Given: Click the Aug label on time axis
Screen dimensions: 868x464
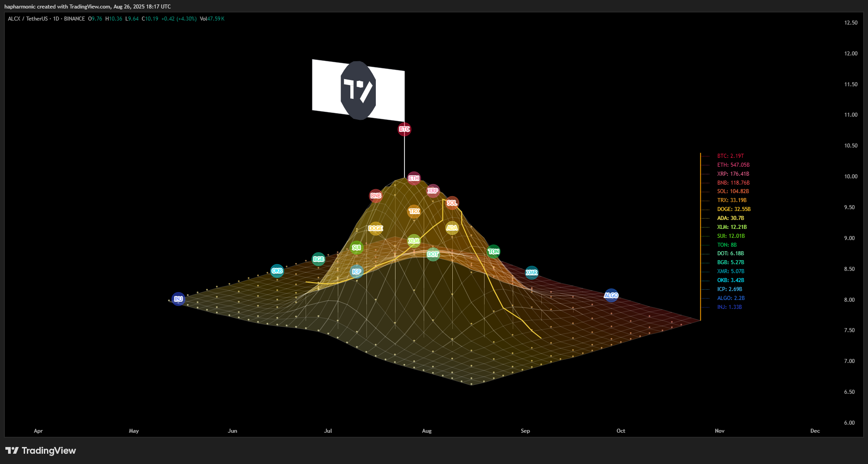Looking at the screenshot, I should tap(427, 431).
